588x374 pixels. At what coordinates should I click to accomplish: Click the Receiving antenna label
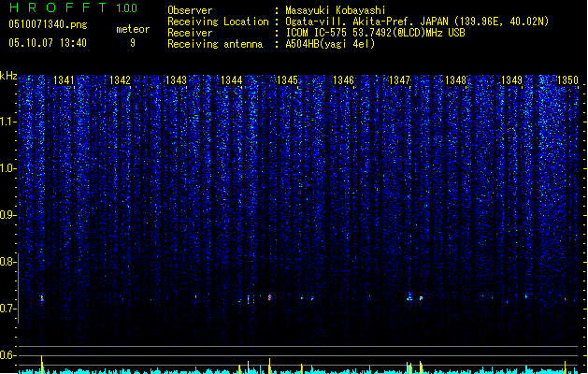pos(215,44)
